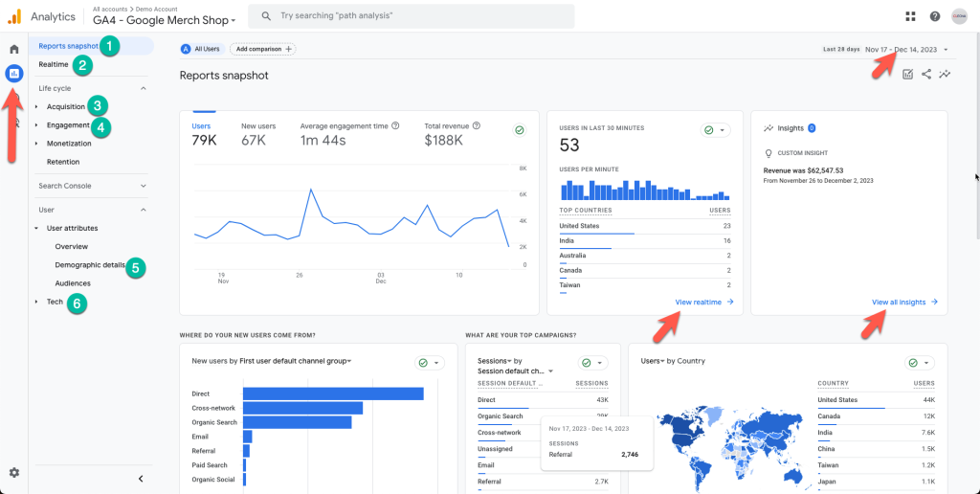The image size is (980, 494).
Task: Expand the Search Console section
Action: (144, 186)
